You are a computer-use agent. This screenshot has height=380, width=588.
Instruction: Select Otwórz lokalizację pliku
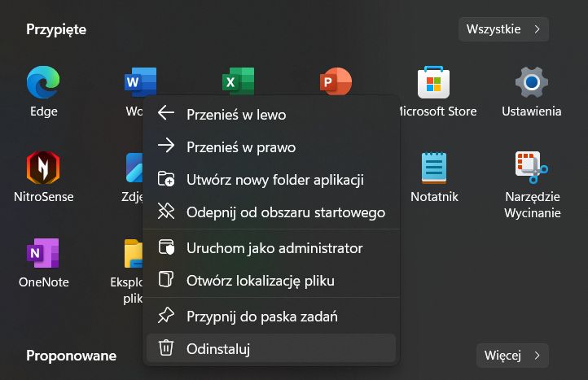point(271,280)
